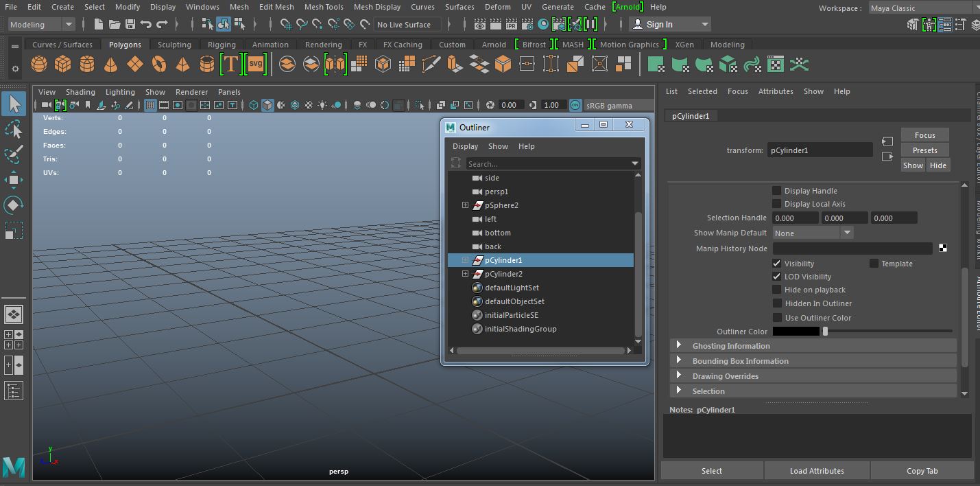Click the Undo arrow icon
Image resolution: width=980 pixels, height=486 pixels.
click(146, 25)
